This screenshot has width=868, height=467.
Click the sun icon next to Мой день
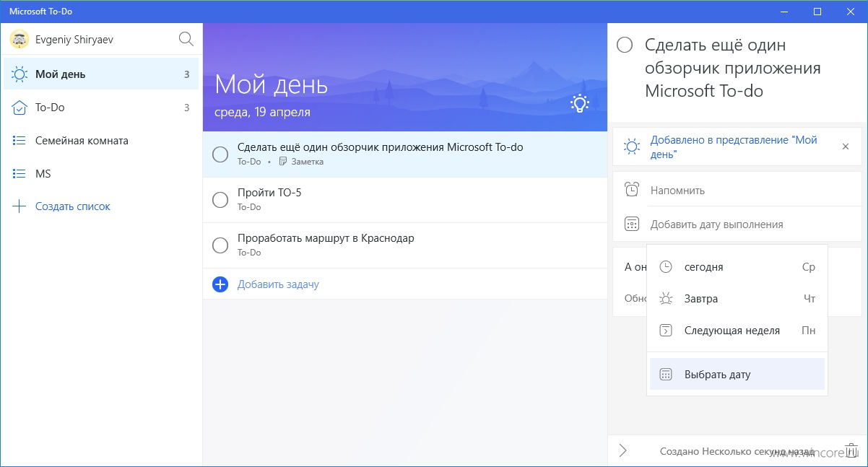click(19, 74)
